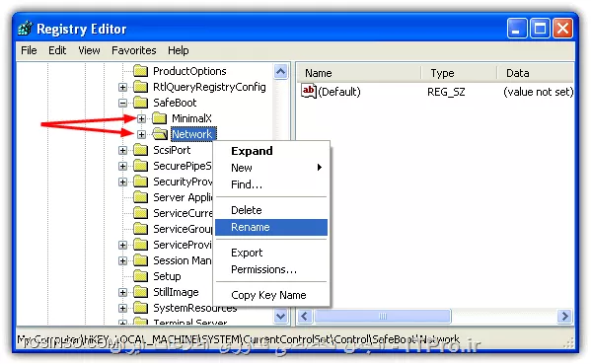Click the (Default) string value icon

pyautogui.click(x=308, y=91)
